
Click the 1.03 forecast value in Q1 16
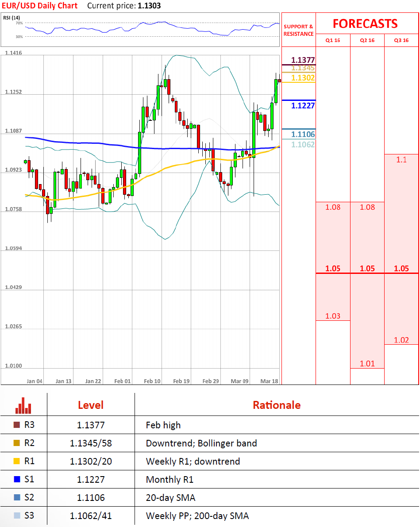333,316
